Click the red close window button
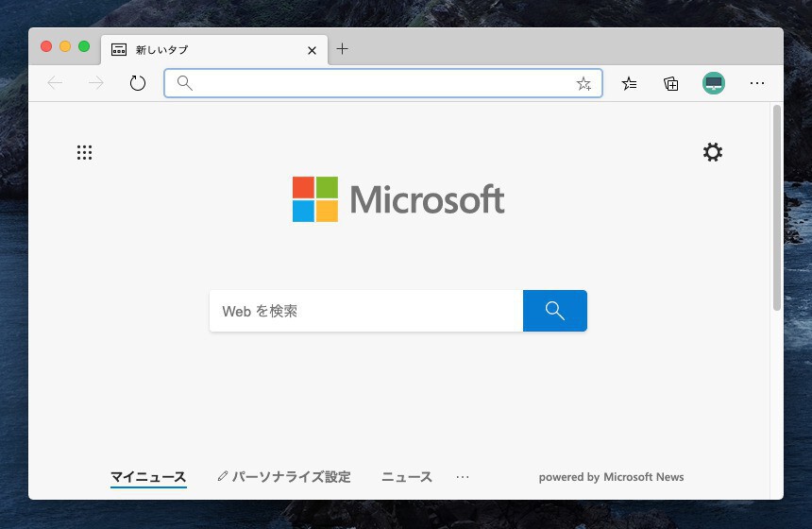 pyautogui.click(x=46, y=46)
